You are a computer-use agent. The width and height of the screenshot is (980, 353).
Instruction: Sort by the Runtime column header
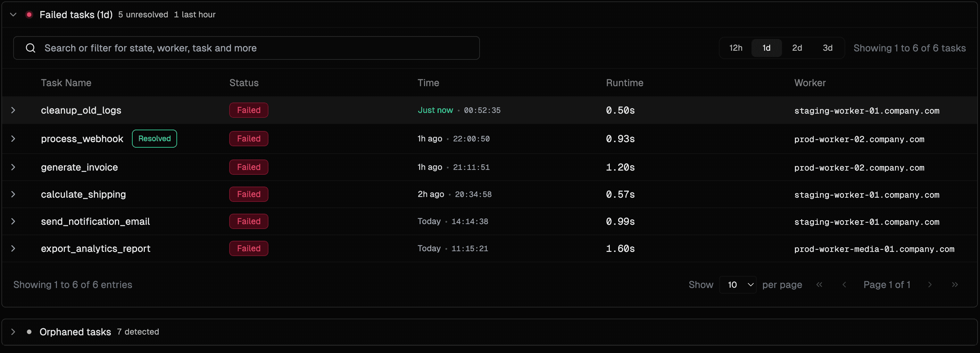624,83
